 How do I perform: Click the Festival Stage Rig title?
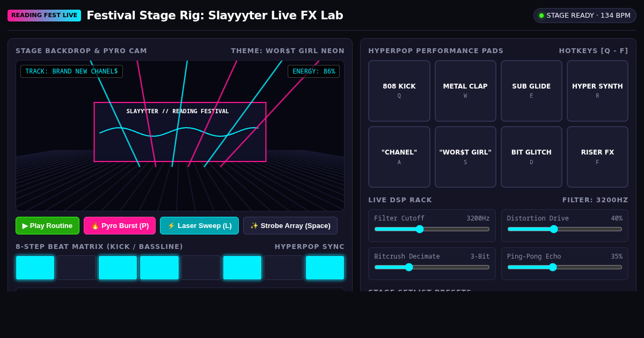point(215,16)
